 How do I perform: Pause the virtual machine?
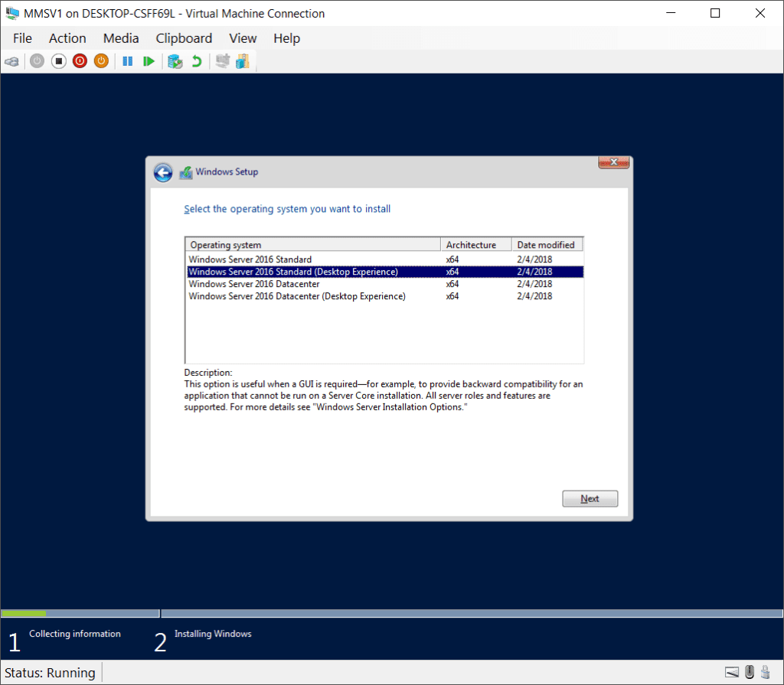click(128, 61)
